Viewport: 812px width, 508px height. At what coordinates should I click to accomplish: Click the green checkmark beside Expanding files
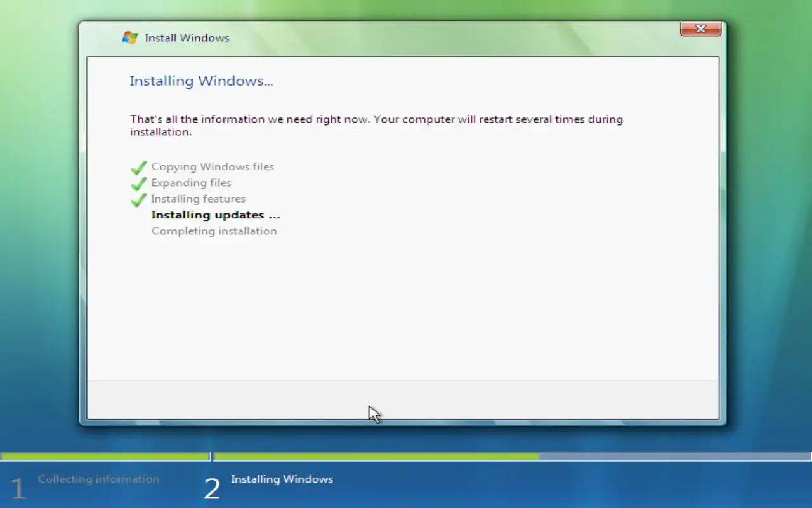pos(139,184)
